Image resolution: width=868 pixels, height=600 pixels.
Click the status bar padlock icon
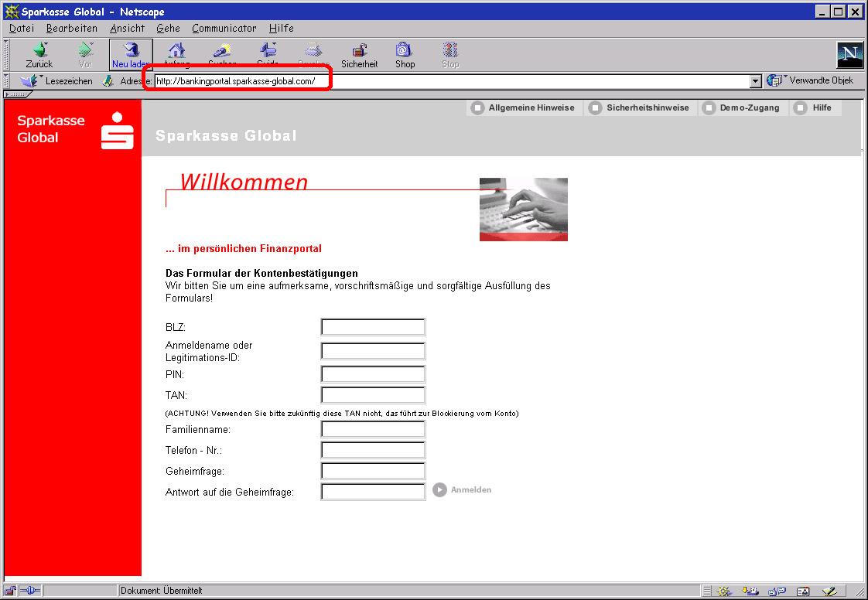tap(11, 591)
